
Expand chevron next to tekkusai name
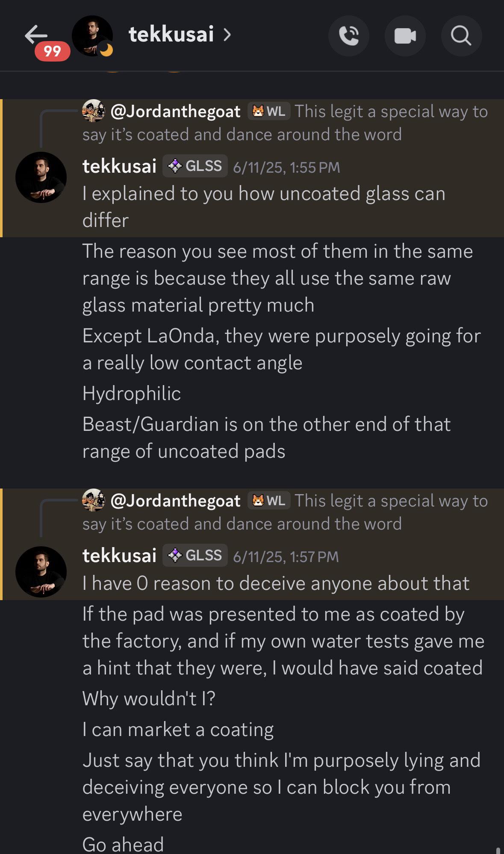tap(227, 35)
